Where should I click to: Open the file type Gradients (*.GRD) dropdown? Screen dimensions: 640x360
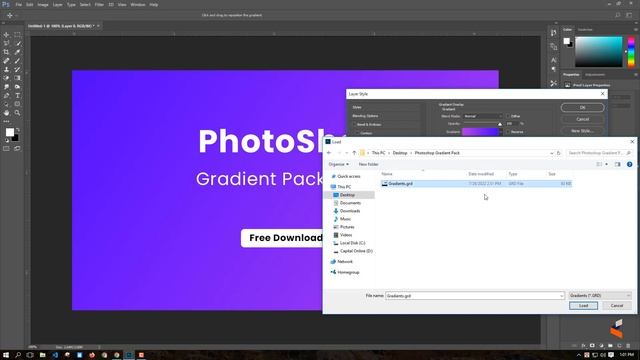click(x=600, y=296)
